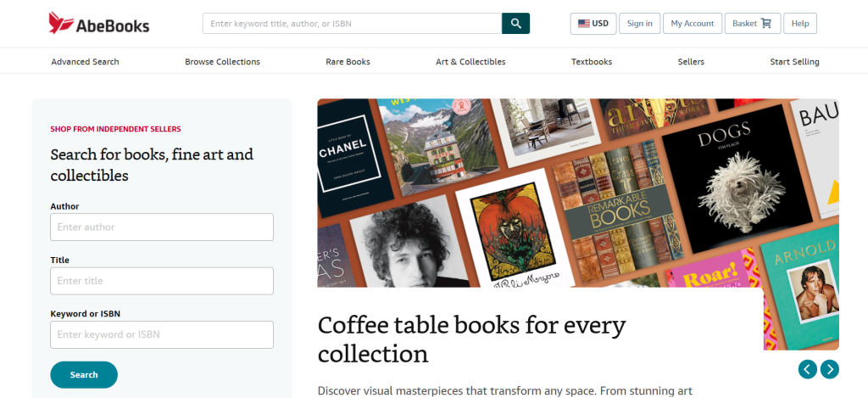The height and width of the screenshot is (398, 868).
Task: Visit the Sellers page
Action: click(691, 62)
